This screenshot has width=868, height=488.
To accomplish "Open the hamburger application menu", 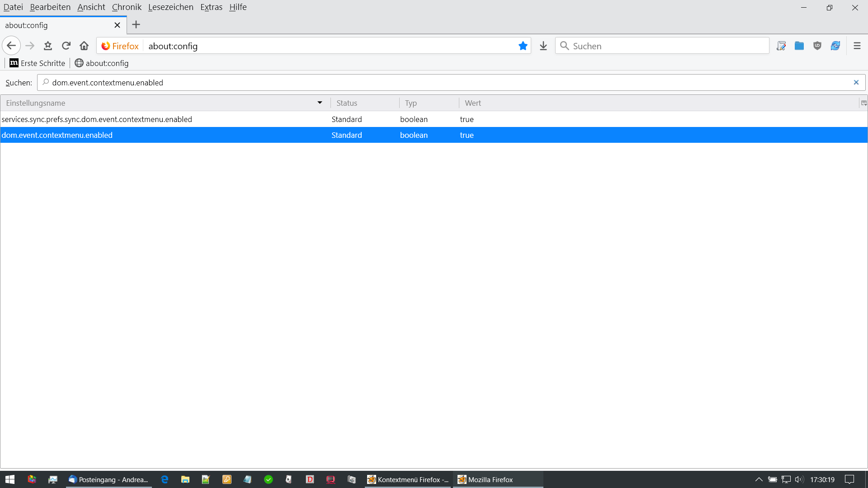I will pos(857,46).
